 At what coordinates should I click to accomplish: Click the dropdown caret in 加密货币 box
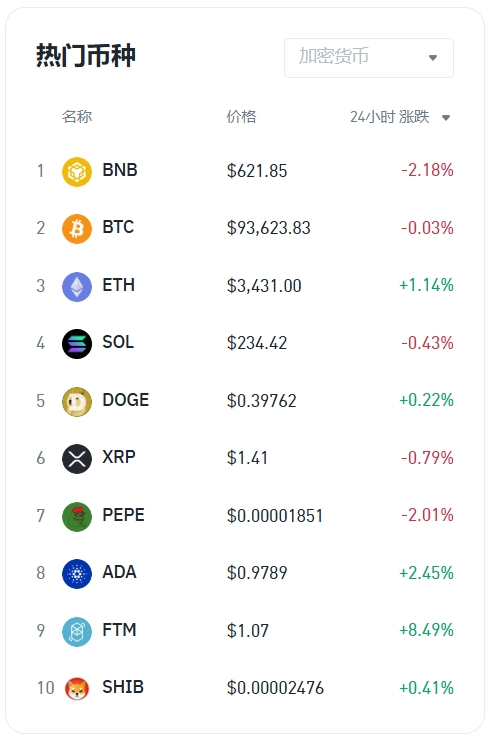[x=433, y=58]
